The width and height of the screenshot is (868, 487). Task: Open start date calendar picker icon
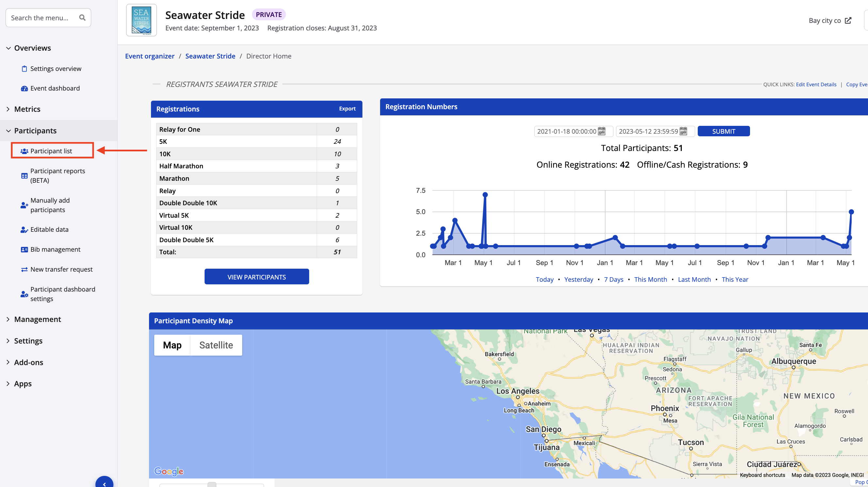pyautogui.click(x=601, y=131)
